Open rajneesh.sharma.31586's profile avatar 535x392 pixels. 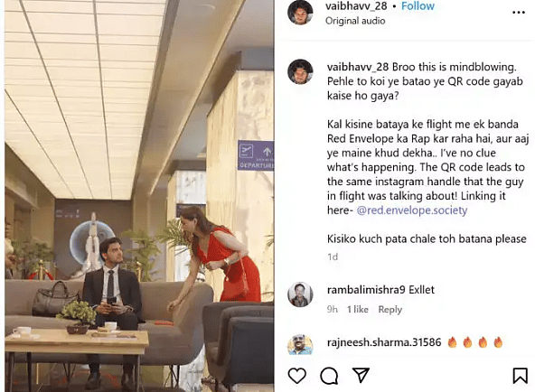point(300,345)
